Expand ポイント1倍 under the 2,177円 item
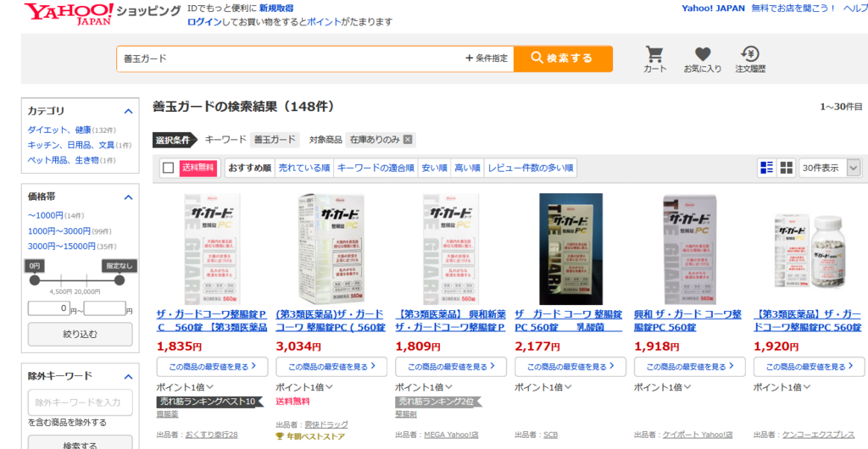Viewport: 868px width, 449px height. 543,387
